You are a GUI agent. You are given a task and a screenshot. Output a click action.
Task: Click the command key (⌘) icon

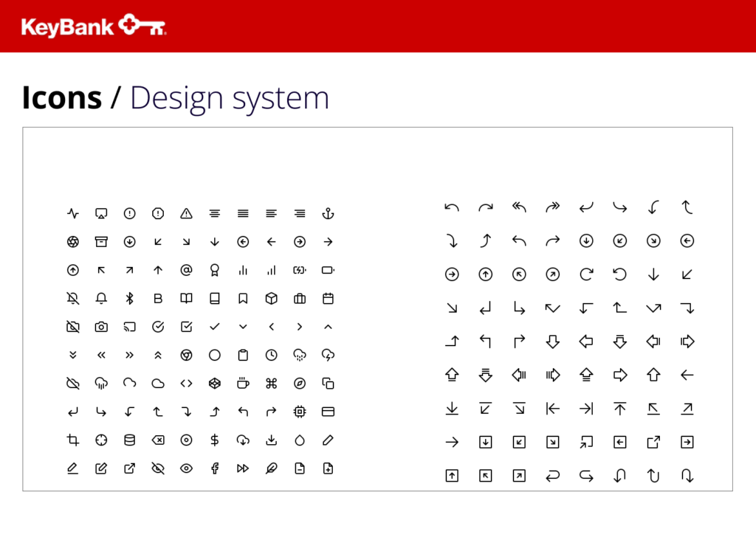click(x=272, y=384)
